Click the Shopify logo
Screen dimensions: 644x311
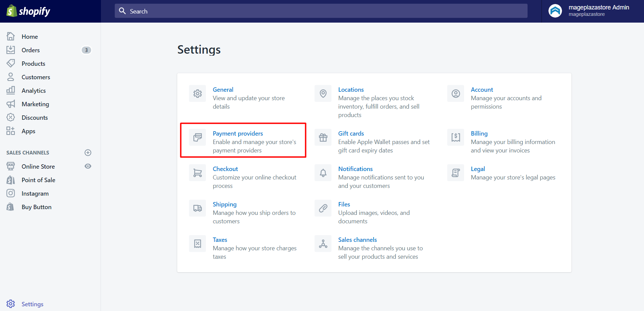click(x=29, y=11)
